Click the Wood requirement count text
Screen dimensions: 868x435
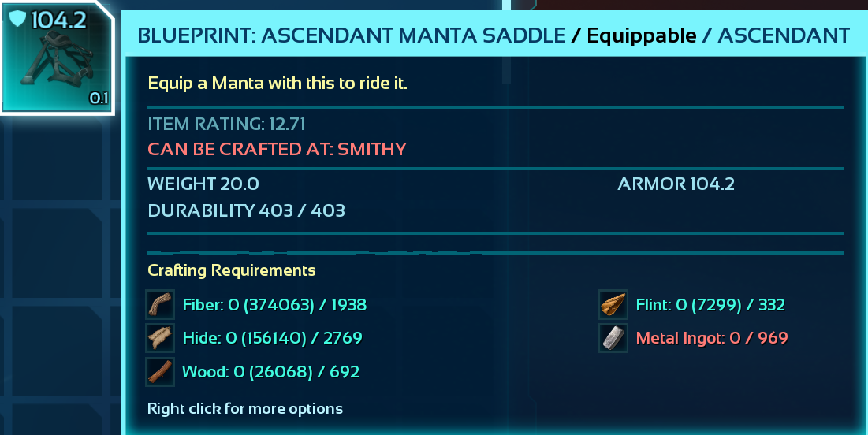[x=270, y=371]
